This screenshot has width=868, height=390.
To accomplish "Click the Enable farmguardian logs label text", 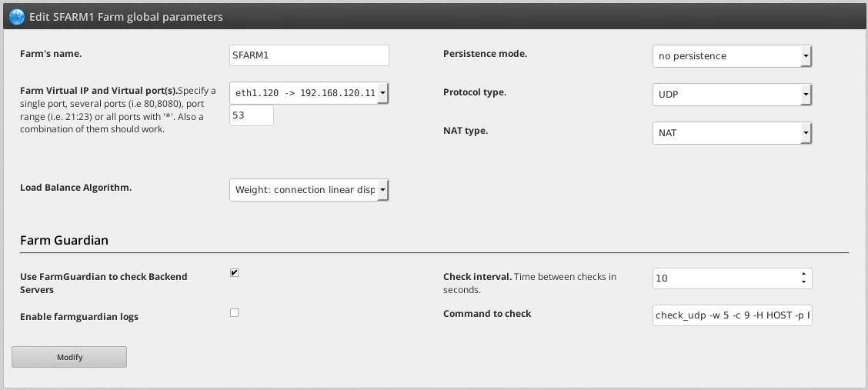I will [79, 317].
